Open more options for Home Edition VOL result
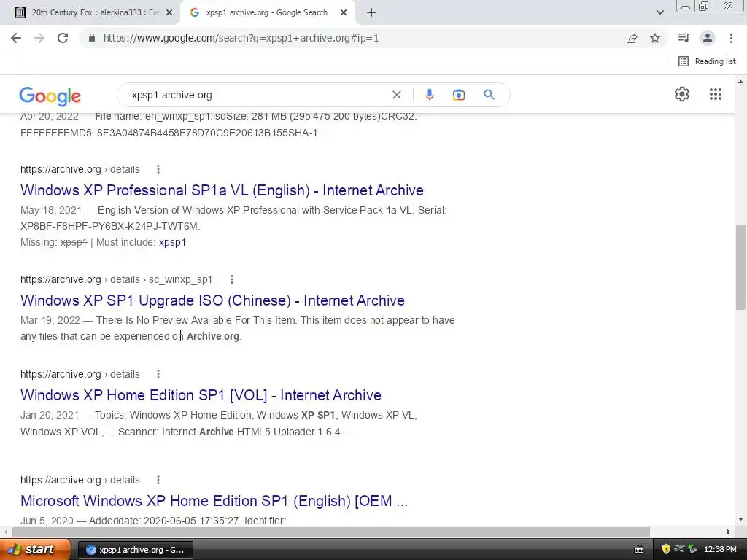747x560 pixels. tap(158, 374)
